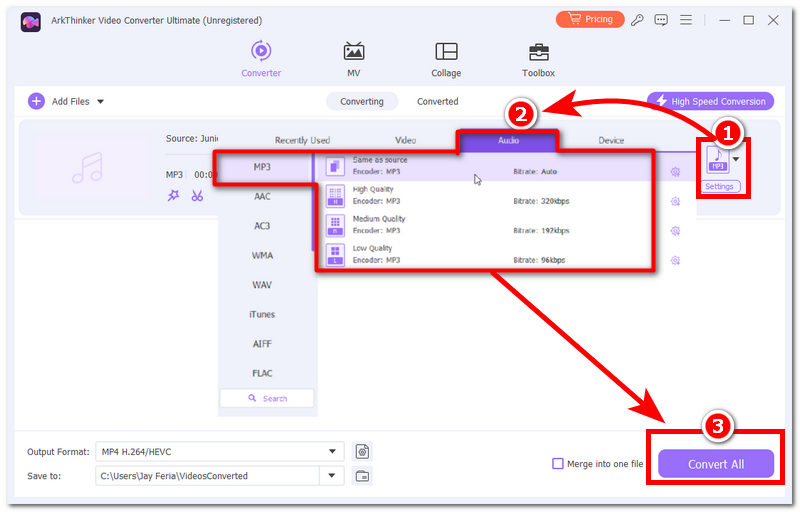
Task: Open settings gear for High Quality
Action: point(675,201)
